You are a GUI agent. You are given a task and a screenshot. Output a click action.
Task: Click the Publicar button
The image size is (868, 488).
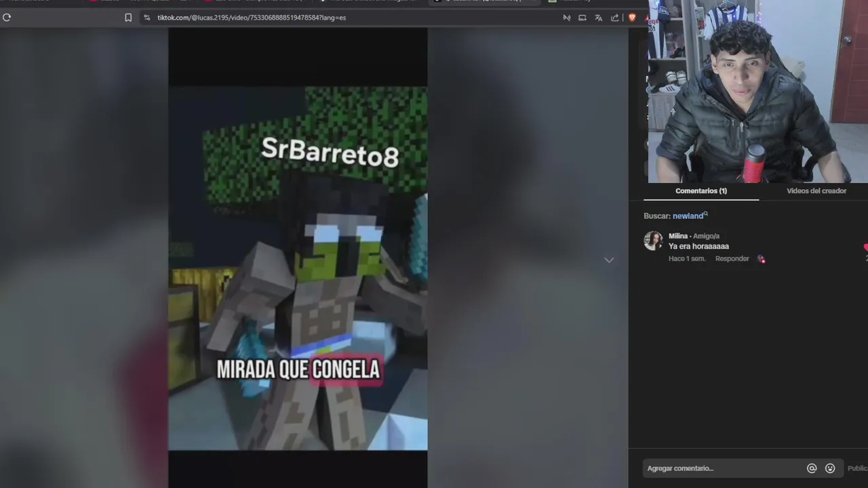[x=858, y=468]
